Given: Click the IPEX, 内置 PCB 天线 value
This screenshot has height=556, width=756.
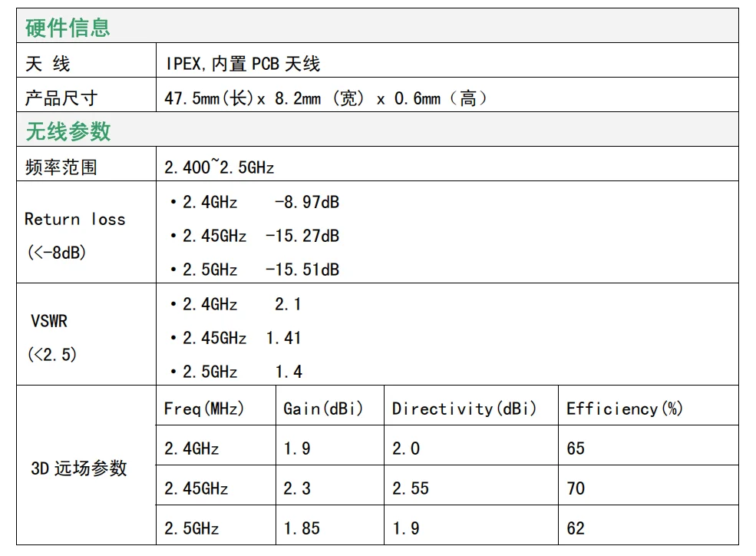Looking at the screenshot, I should (x=243, y=64).
